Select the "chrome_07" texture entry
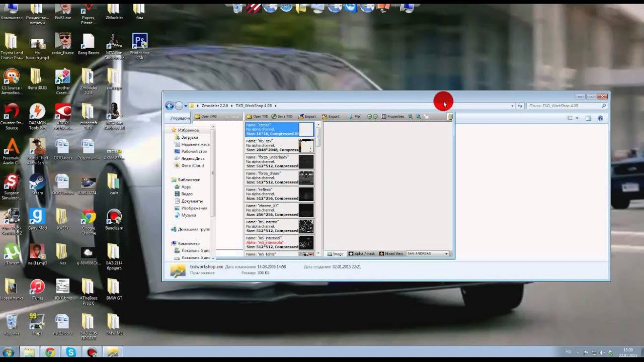 (279, 210)
